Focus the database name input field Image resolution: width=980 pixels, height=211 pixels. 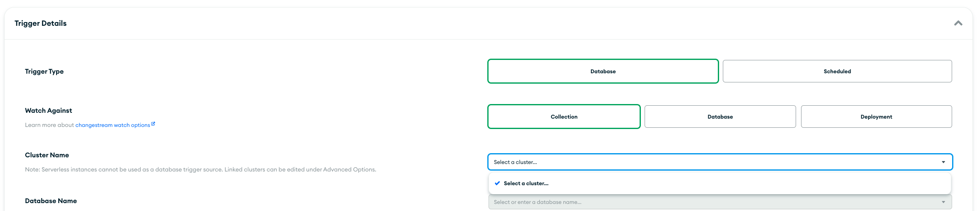pyautogui.click(x=707, y=202)
